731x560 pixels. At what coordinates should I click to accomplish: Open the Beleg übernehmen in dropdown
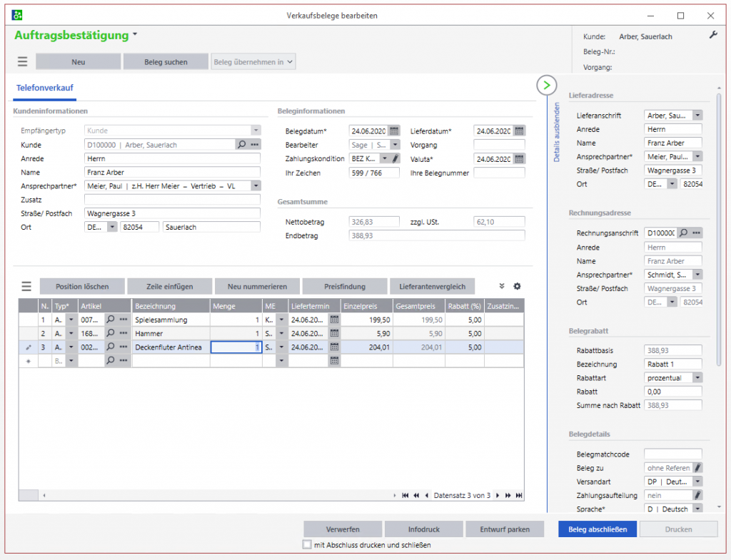[x=253, y=62]
